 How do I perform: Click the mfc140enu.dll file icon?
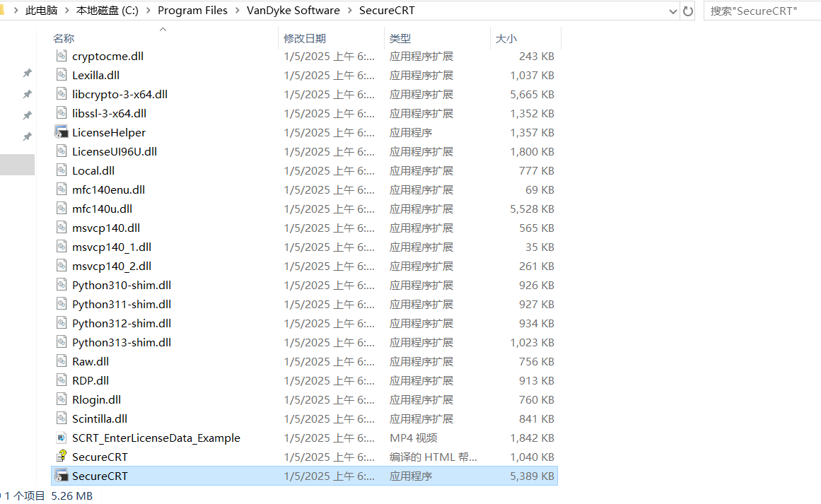(x=62, y=189)
